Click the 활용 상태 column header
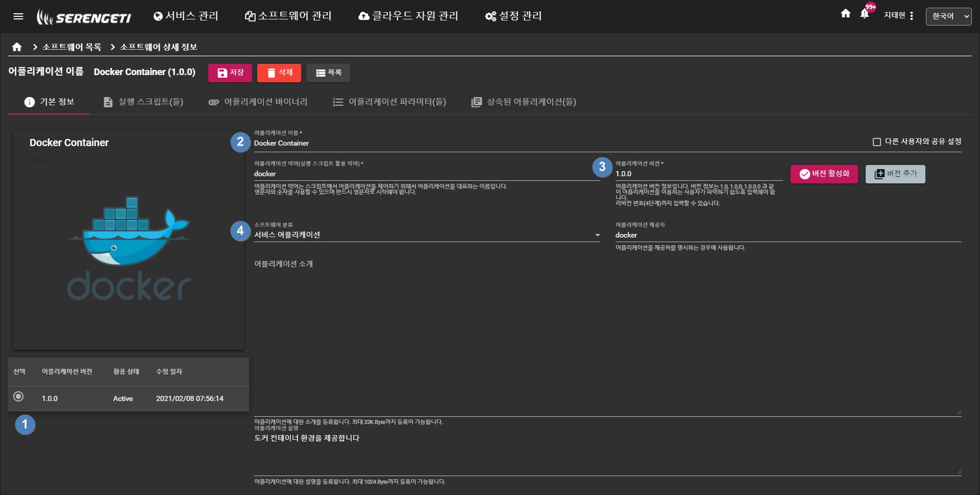 pos(126,371)
